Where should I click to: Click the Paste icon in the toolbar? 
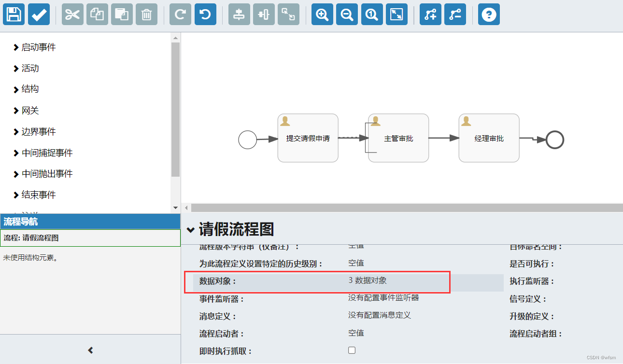pos(122,14)
